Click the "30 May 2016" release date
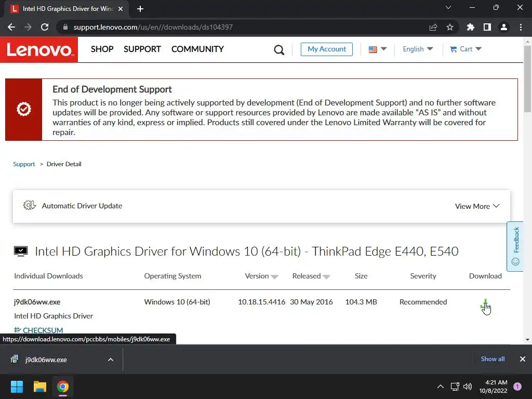Image resolution: width=532 pixels, height=399 pixels. (x=311, y=302)
